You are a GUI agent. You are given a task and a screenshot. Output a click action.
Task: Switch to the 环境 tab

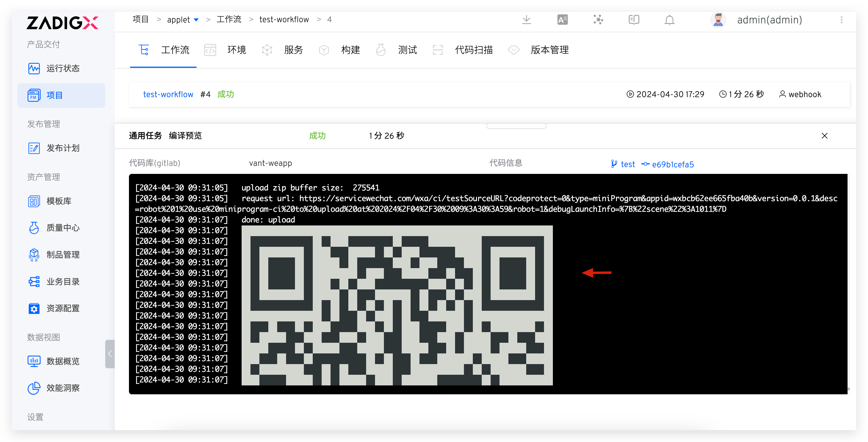coord(225,50)
